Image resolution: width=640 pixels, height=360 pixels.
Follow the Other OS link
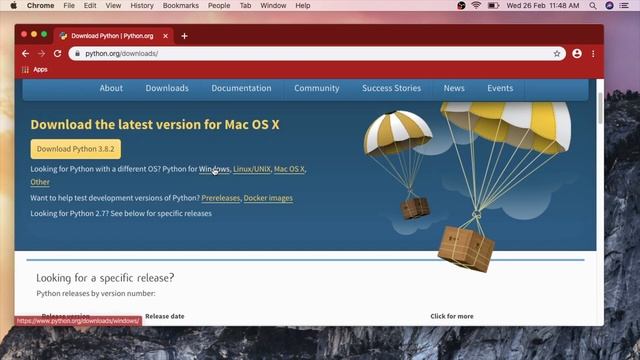pyautogui.click(x=40, y=182)
